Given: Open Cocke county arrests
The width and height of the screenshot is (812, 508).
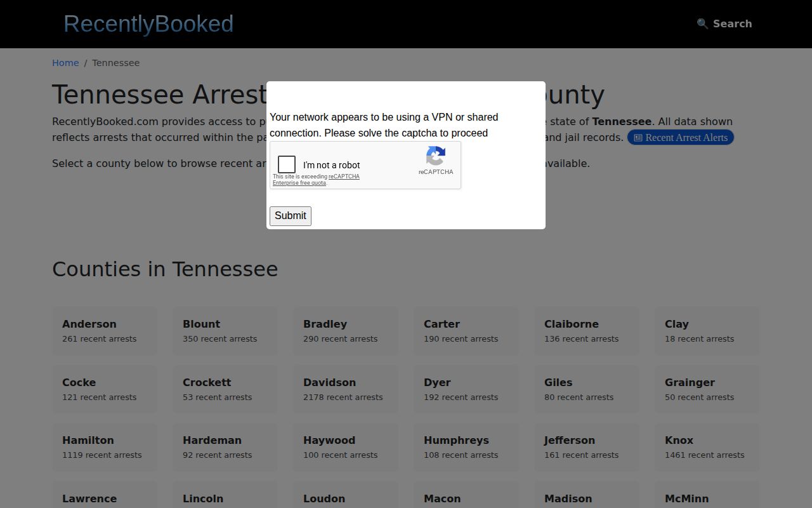Looking at the screenshot, I should tap(105, 389).
